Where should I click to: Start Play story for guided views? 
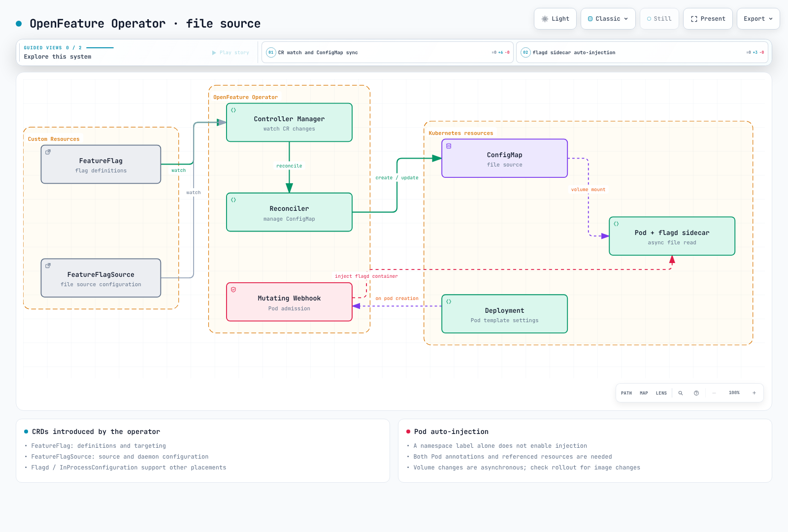tap(230, 53)
